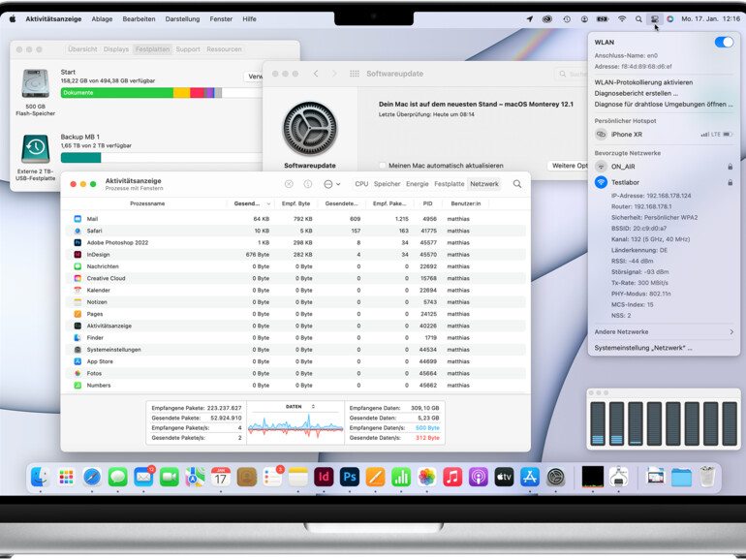
Task: Switch to the Speicher tab
Action: pos(387,184)
